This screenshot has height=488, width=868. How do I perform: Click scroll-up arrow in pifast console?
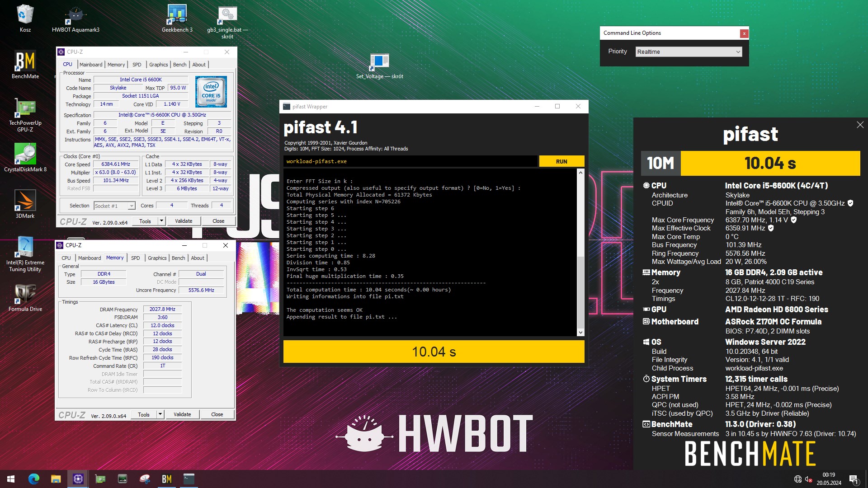point(580,173)
